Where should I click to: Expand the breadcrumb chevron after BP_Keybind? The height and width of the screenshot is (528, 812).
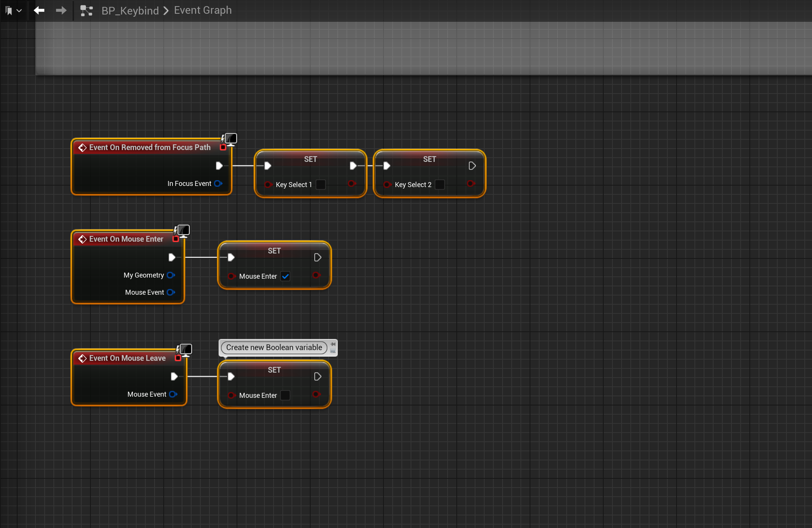pyautogui.click(x=166, y=11)
